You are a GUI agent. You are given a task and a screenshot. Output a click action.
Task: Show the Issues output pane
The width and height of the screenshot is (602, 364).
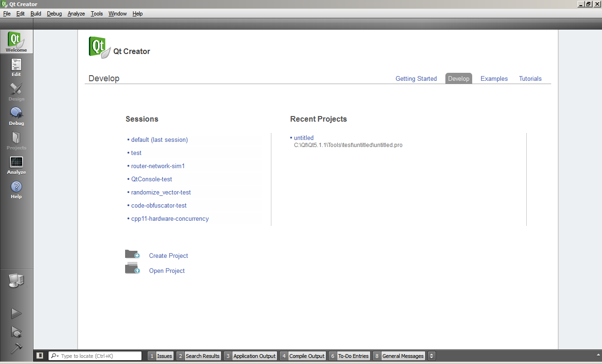pyautogui.click(x=161, y=356)
